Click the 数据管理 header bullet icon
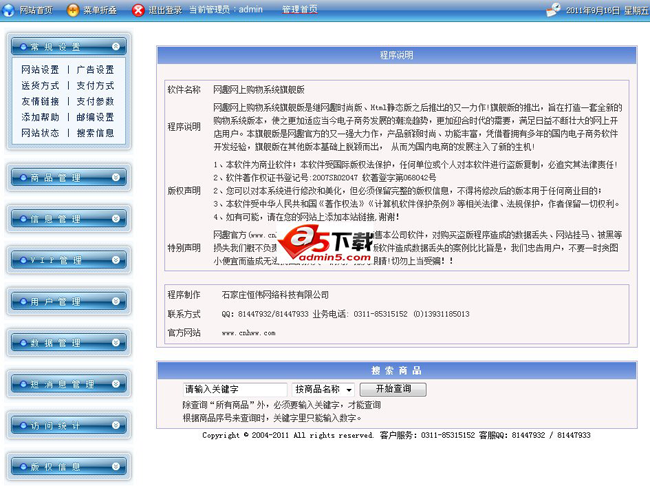 [23, 343]
